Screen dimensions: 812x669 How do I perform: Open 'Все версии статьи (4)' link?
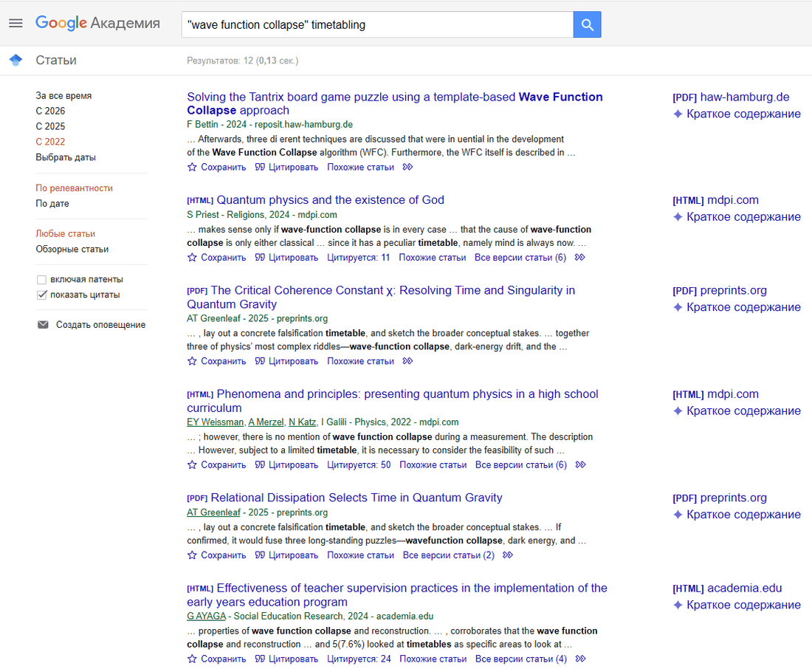521,658
